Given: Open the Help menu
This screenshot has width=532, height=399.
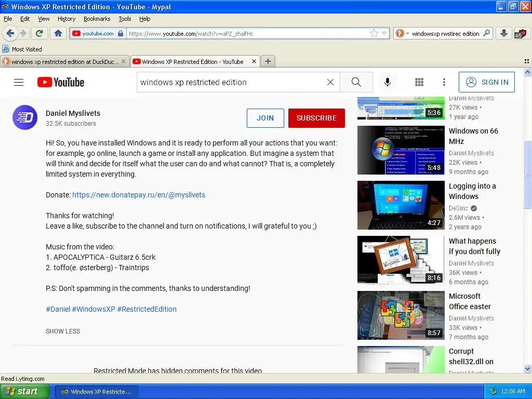Looking at the screenshot, I should point(145,19).
